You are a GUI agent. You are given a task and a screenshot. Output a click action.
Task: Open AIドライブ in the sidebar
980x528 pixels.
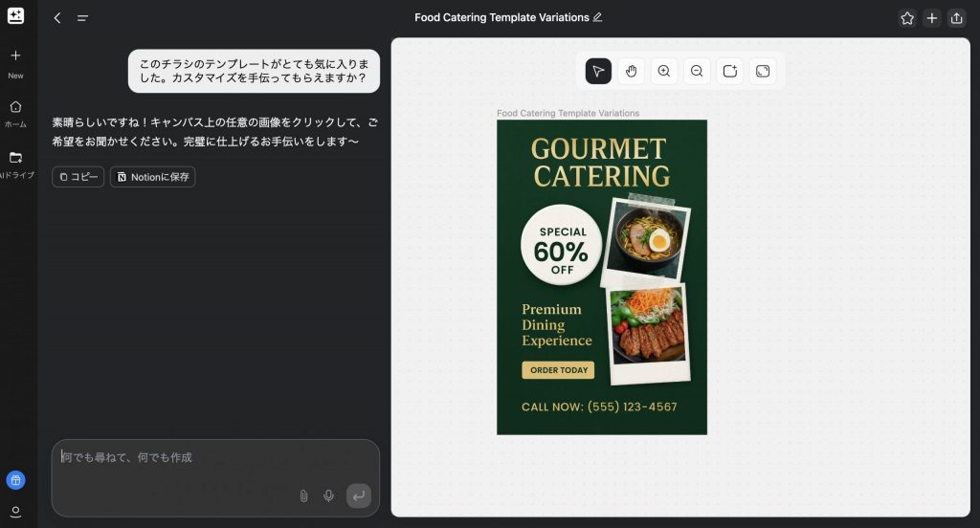pos(15,164)
